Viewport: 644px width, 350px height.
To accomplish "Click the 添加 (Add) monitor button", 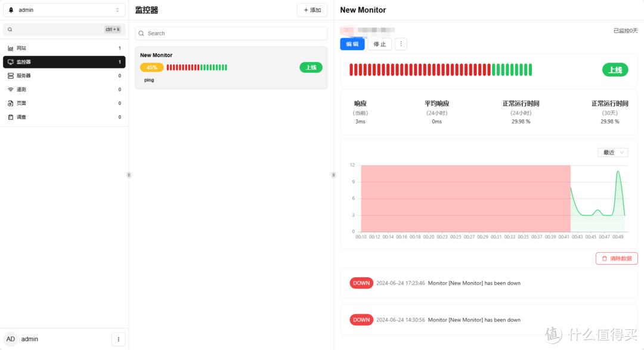I will coord(312,10).
